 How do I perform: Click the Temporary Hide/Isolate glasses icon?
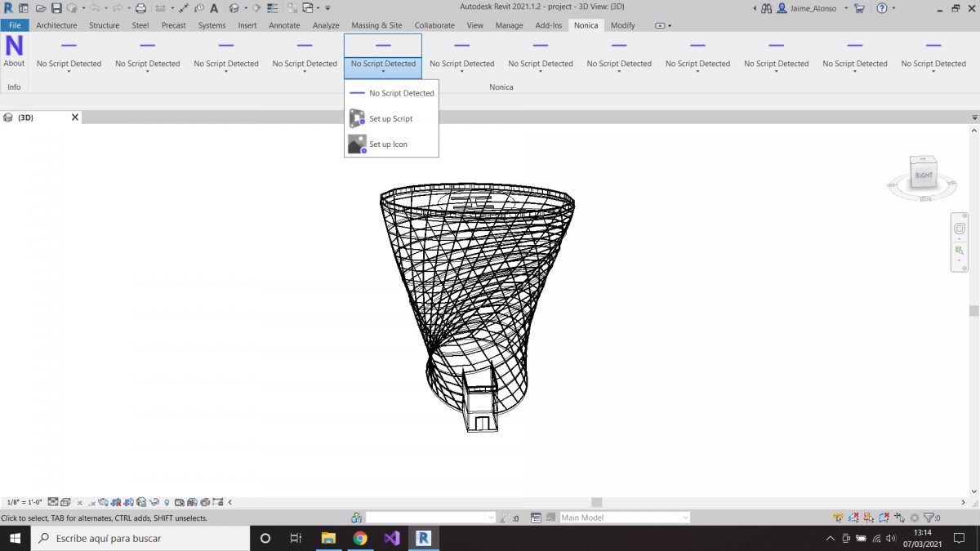pyautogui.click(x=155, y=502)
